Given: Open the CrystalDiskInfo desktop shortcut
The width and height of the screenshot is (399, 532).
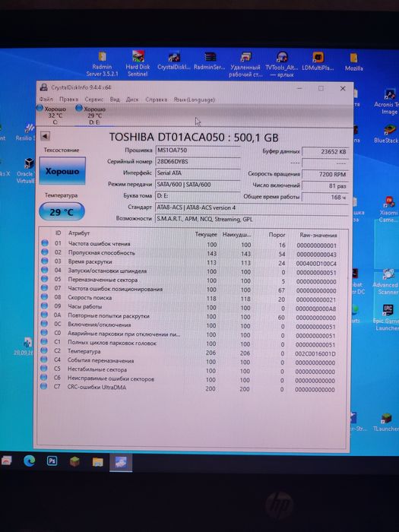Looking at the screenshot, I should pos(174,61).
